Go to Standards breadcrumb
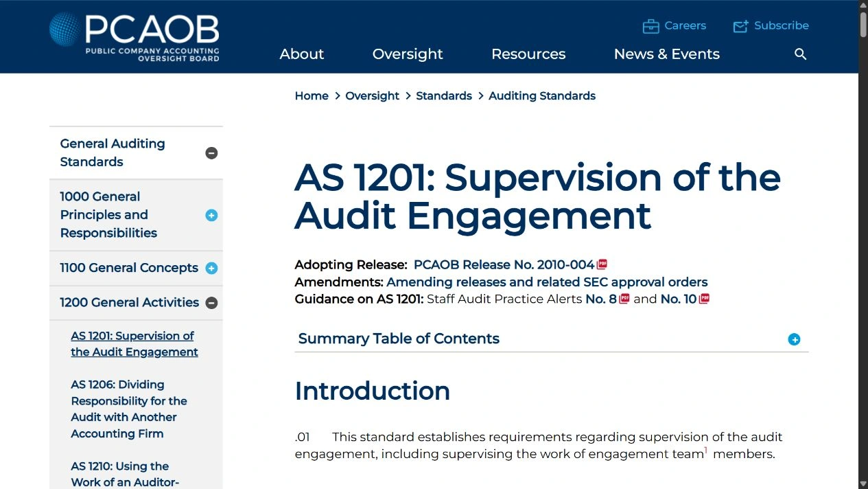The image size is (868, 489). (x=444, y=96)
